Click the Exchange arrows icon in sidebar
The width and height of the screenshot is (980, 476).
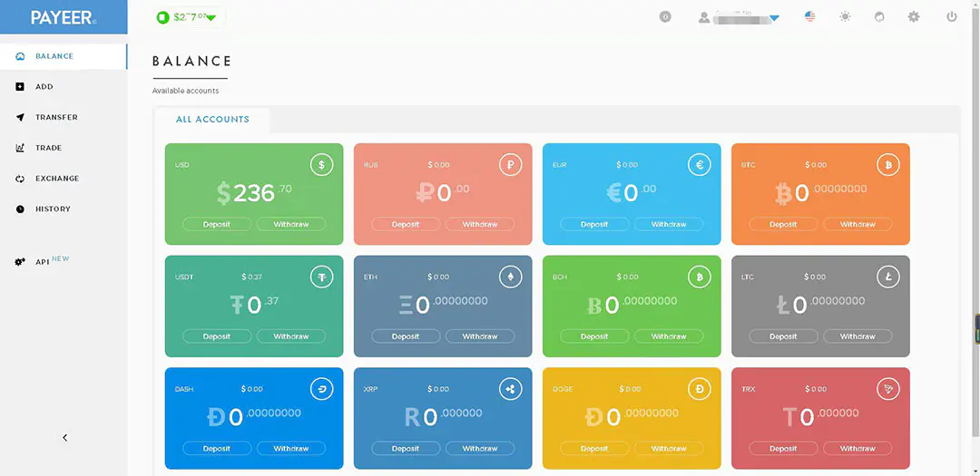pos(20,179)
